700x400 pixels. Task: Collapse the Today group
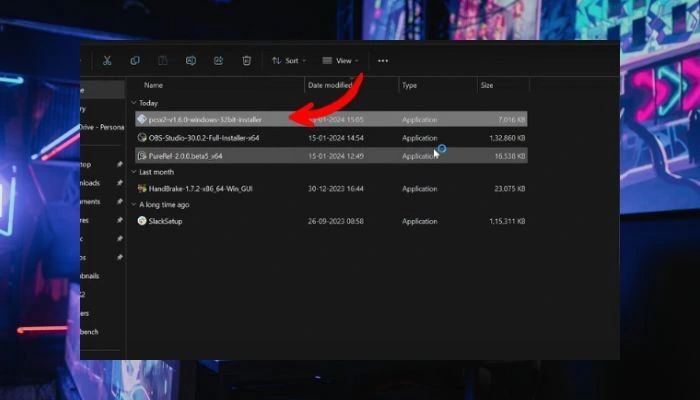(133, 103)
